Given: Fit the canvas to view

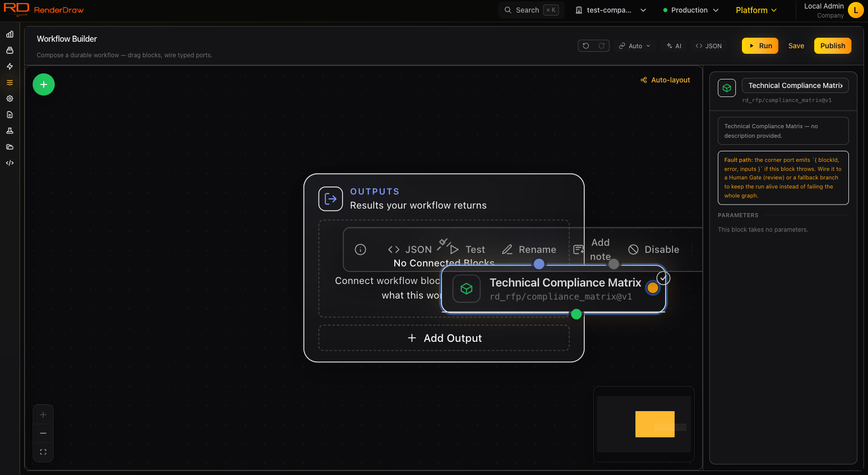Looking at the screenshot, I should tap(43, 452).
